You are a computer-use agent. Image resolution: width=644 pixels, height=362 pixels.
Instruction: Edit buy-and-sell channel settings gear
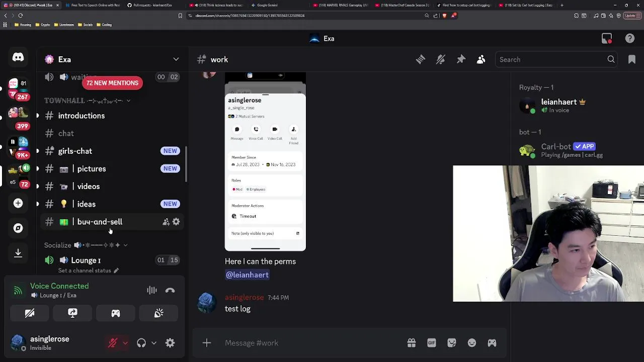pyautogui.click(x=176, y=222)
